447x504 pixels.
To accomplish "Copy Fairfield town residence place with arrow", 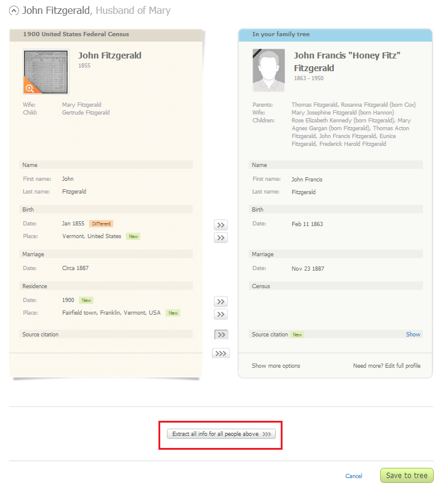I will tap(221, 314).
